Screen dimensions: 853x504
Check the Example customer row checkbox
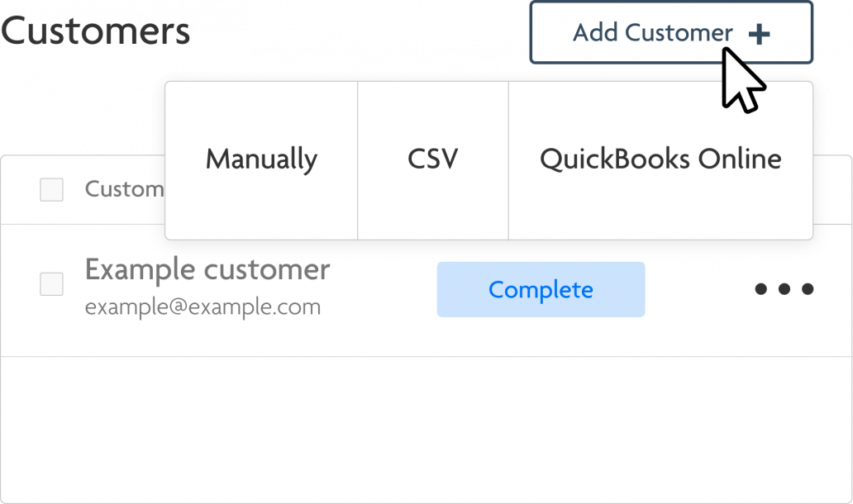click(x=52, y=284)
